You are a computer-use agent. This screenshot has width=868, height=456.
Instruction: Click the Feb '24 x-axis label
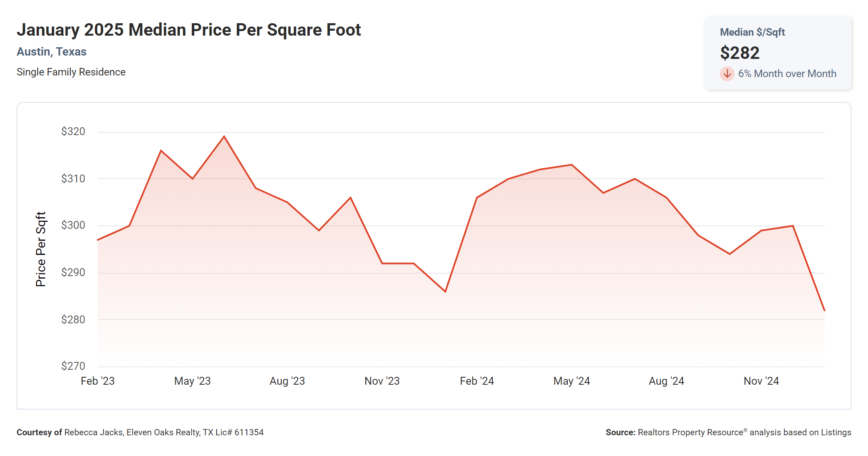(x=477, y=381)
